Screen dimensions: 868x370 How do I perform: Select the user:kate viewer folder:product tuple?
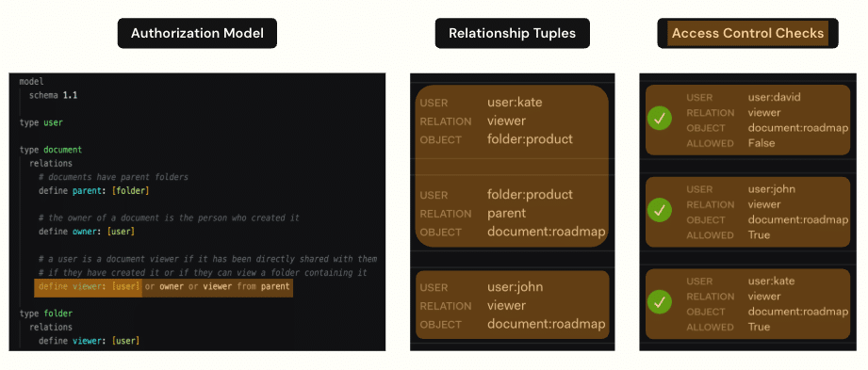pyautogui.click(x=512, y=121)
